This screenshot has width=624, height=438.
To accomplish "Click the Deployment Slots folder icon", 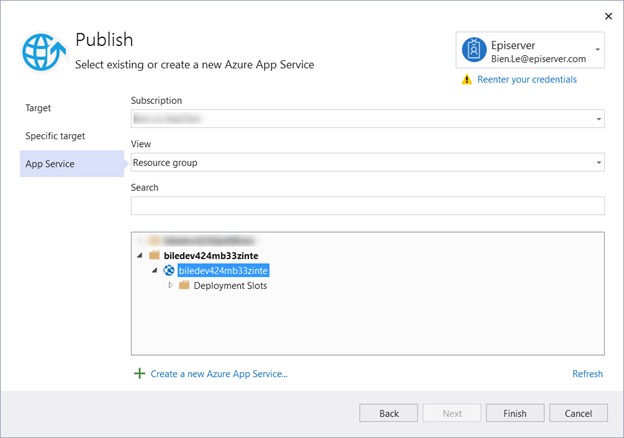I will tap(184, 286).
